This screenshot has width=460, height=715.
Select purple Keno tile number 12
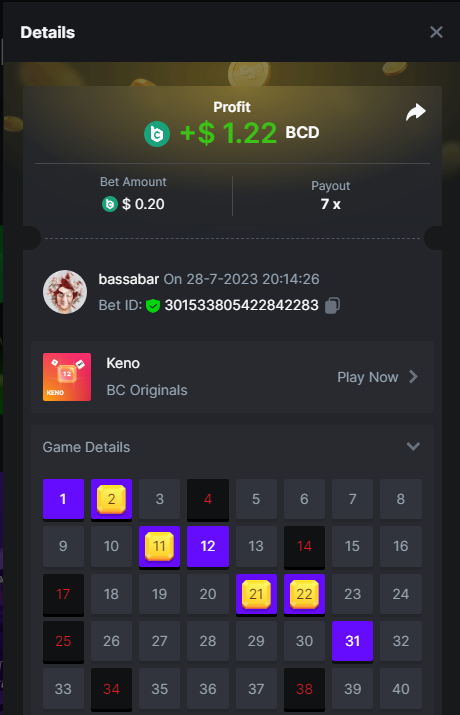click(208, 546)
